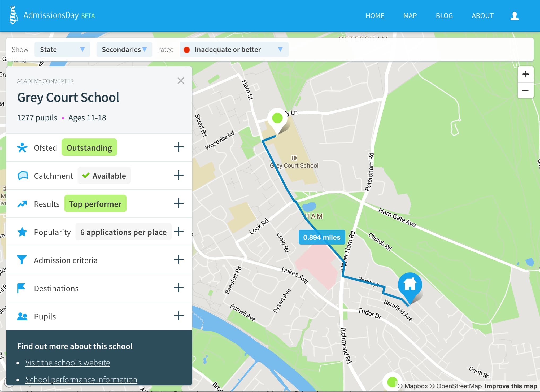Screen dimensions: 540x392
Task: Click the Ofsted star-person icon
Action: pos(22,148)
